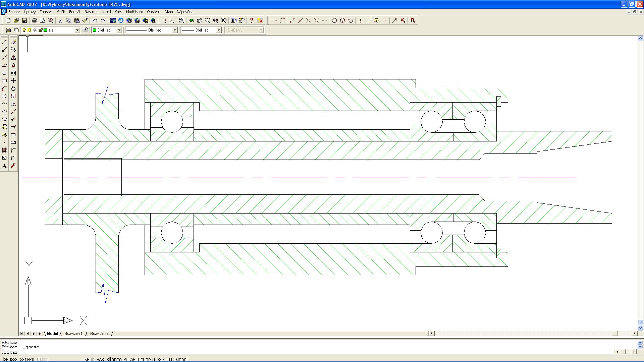Toggle UCHOP object snap button
The image size is (644, 362).
coord(144,360)
